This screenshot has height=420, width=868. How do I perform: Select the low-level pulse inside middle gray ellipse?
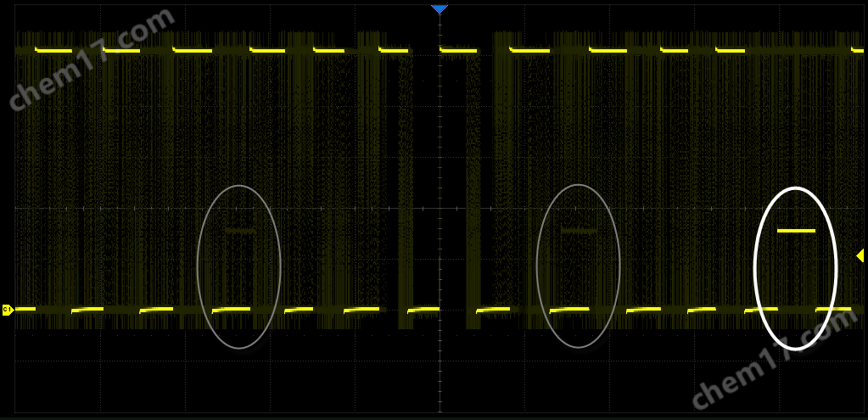(x=569, y=309)
